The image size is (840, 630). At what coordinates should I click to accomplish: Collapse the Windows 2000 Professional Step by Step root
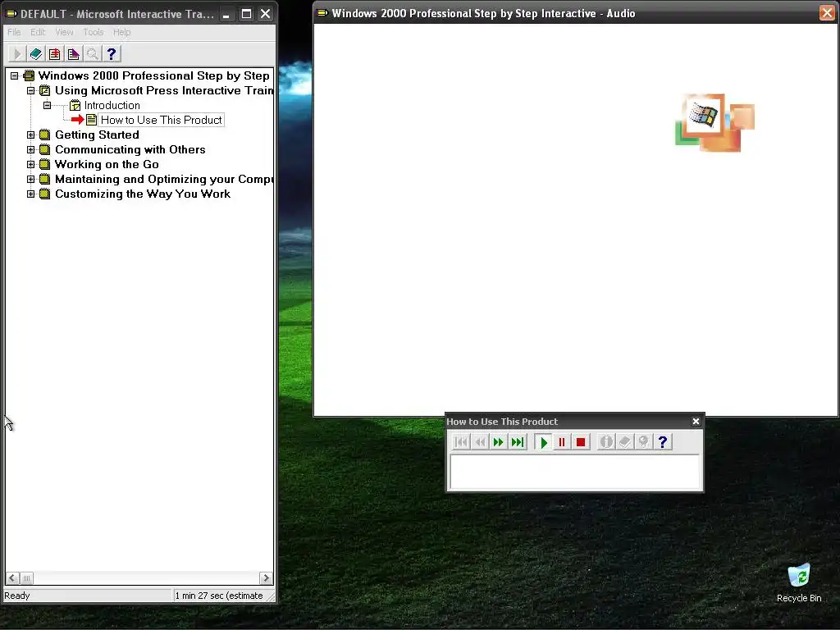[15, 75]
